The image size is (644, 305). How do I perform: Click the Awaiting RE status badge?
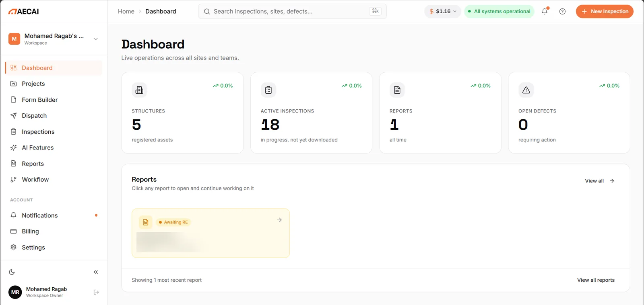[173, 222]
